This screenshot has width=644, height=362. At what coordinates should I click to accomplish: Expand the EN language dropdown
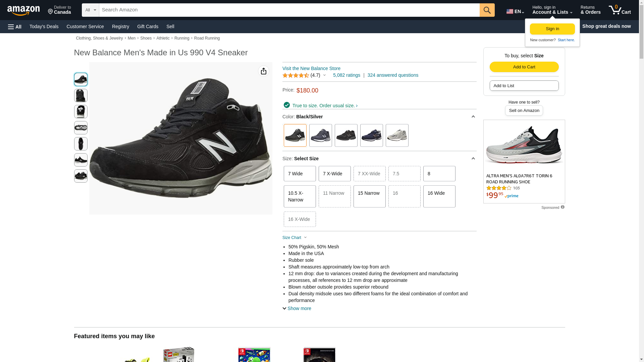click(x=515, y=11)
